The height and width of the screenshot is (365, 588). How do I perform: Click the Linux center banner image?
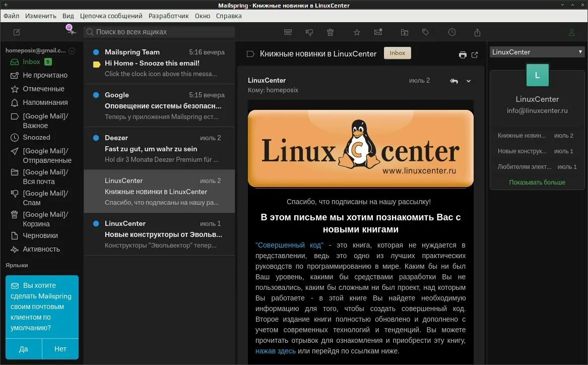[x=360, y=149]
